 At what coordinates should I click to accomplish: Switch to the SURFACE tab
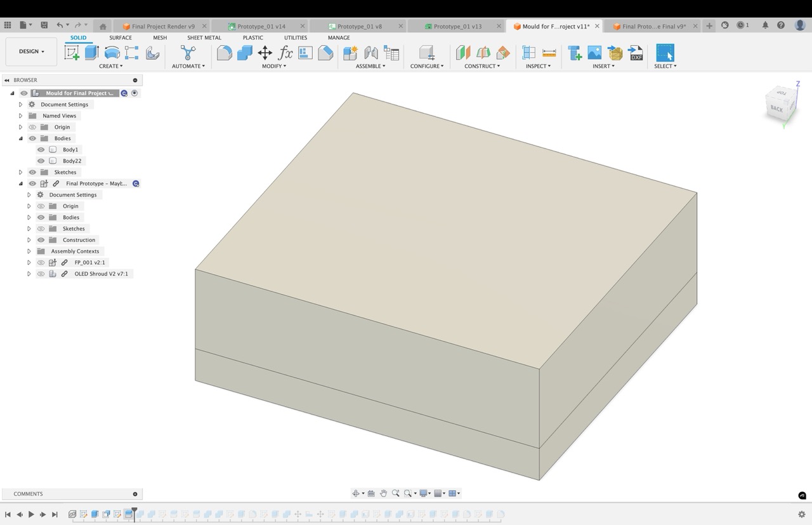tap(121, 37)
